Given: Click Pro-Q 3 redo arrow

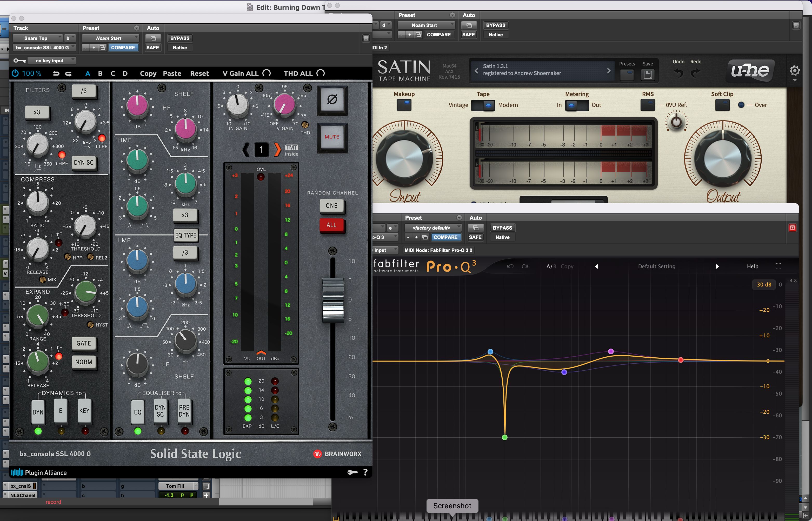Looking at the screenshot, I should tap(525, 266).
